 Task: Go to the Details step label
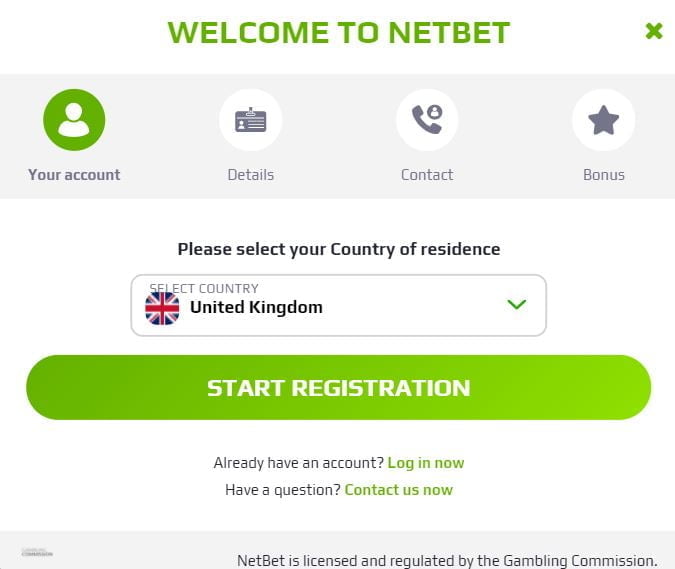(x=250, y=174)
